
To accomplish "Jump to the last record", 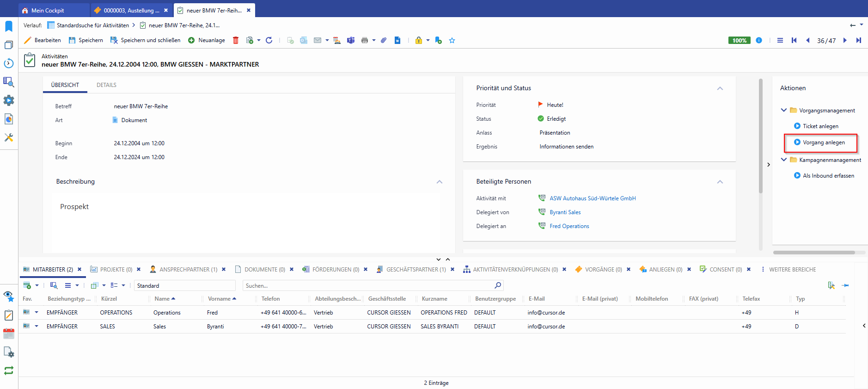I will (x=858, y=40).
